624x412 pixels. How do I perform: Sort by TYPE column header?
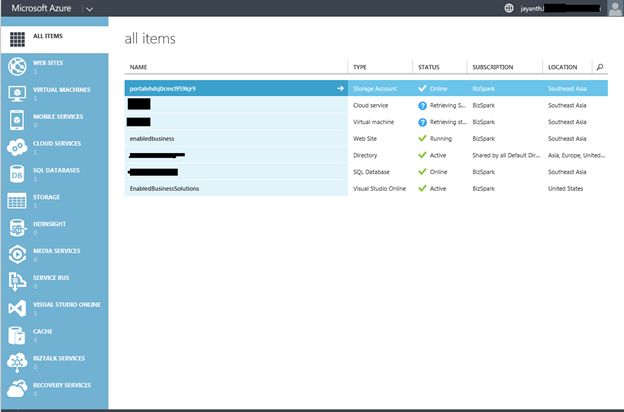click(360, 67)
